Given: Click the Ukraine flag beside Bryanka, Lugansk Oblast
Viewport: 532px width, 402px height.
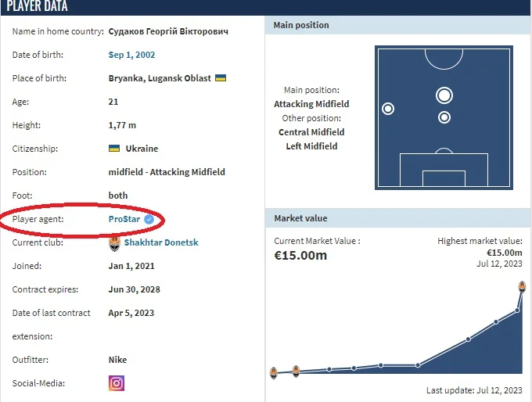Looking at the screenshot, I should pos(221,78).
